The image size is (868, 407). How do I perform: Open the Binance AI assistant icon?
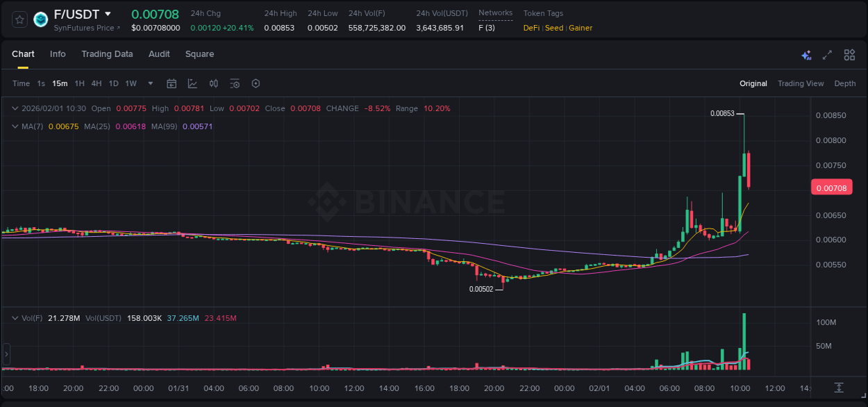806,54
